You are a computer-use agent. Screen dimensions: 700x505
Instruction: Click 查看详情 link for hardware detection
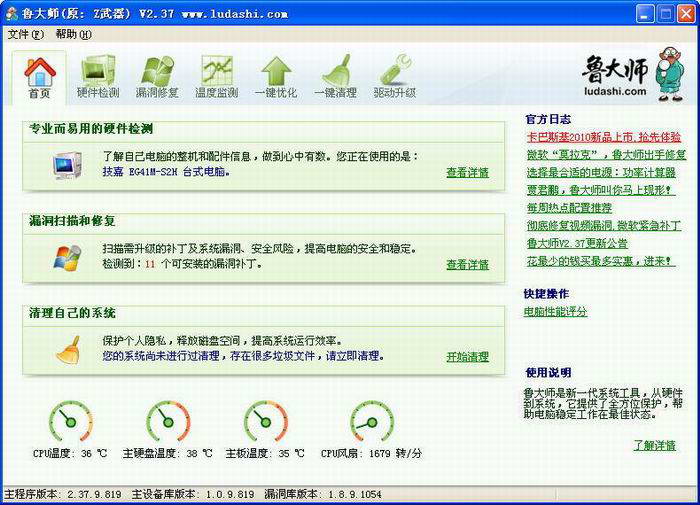coord(467,173)
